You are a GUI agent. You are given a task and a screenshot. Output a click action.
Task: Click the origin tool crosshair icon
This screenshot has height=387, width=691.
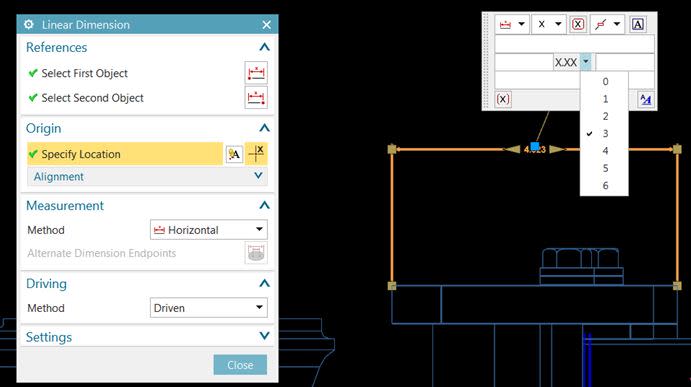pyautogui.click(x=256, y=154)
